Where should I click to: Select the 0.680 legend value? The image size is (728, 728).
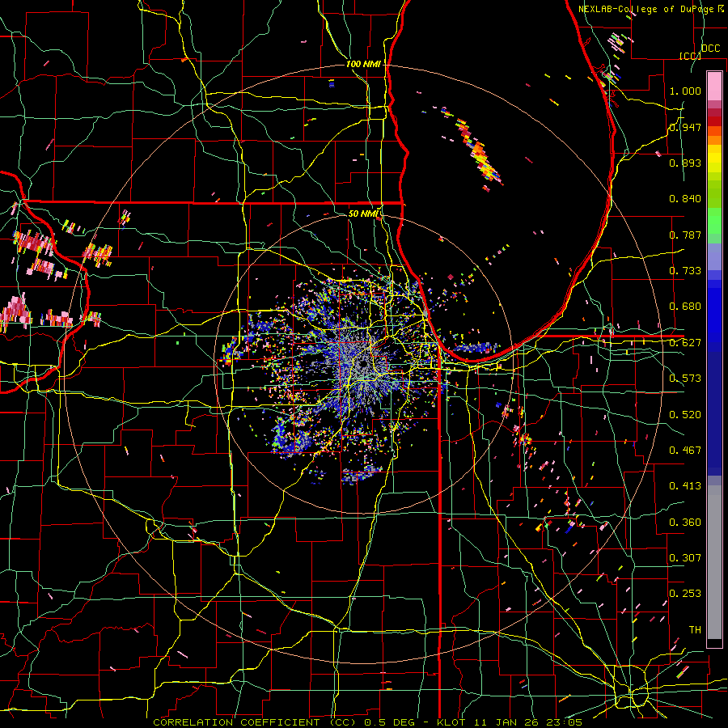tap(685, 307)
